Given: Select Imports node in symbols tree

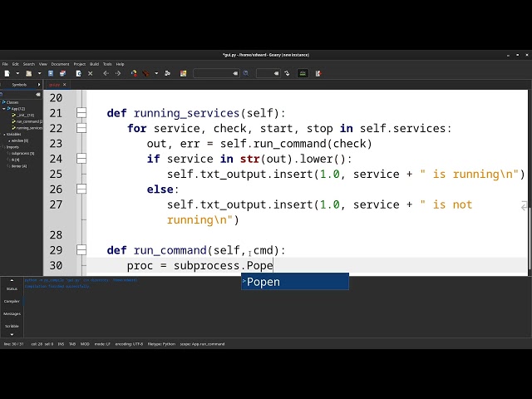Looking at the screenshot, I should (12, 147).
